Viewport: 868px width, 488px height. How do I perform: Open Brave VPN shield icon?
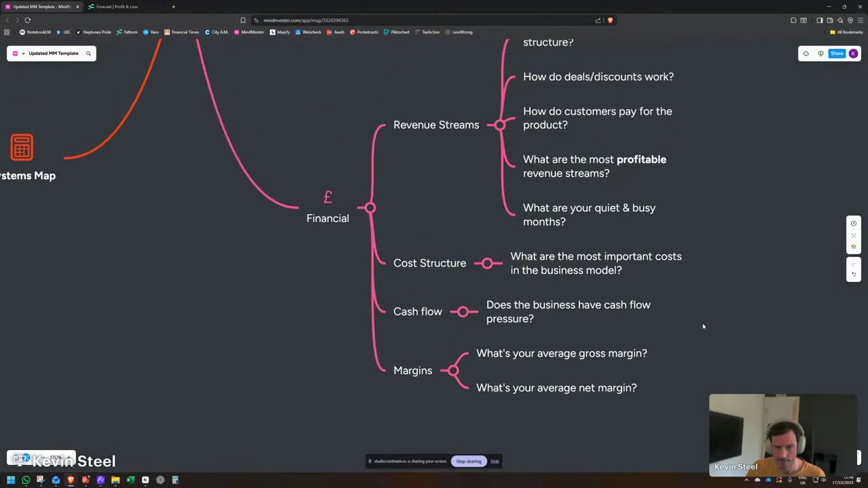(x=850, y=20)
